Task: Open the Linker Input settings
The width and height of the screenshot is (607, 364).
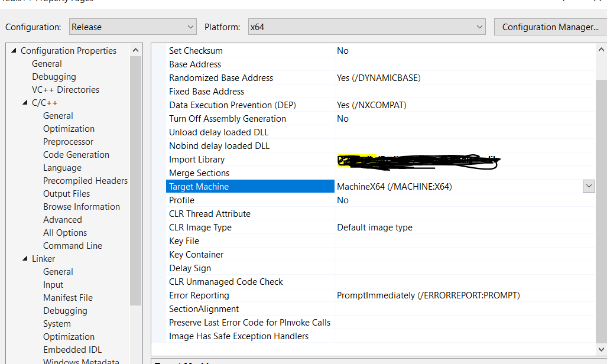Action: coord(53,284)
